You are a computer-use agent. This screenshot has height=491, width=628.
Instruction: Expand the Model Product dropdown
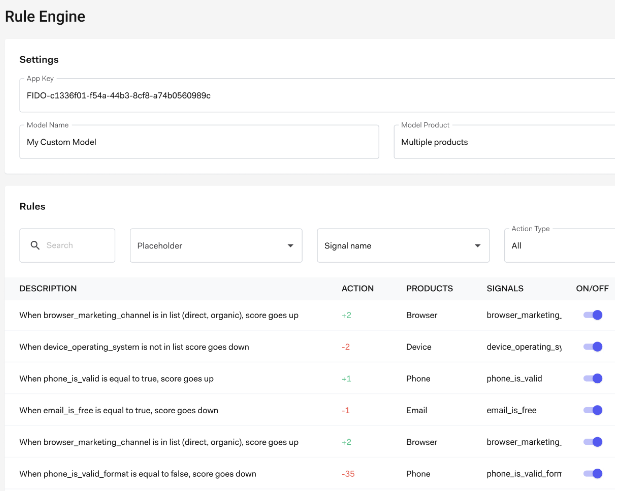(505, 142)
